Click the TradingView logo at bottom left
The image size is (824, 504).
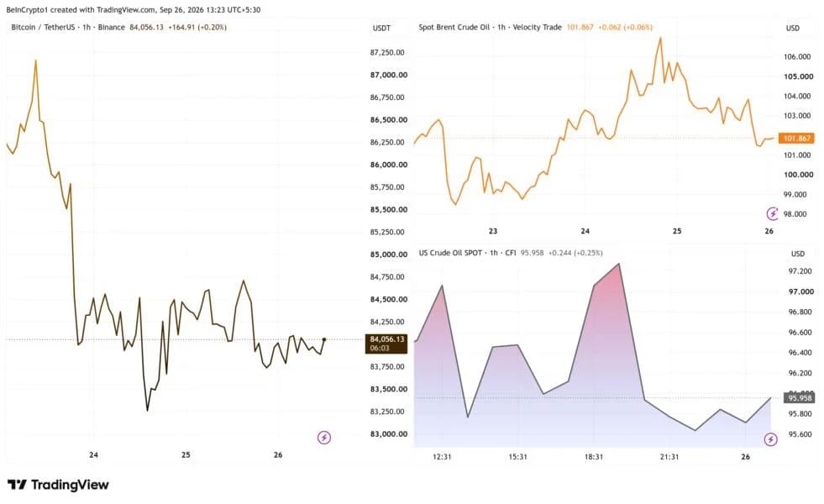(58, 485)
